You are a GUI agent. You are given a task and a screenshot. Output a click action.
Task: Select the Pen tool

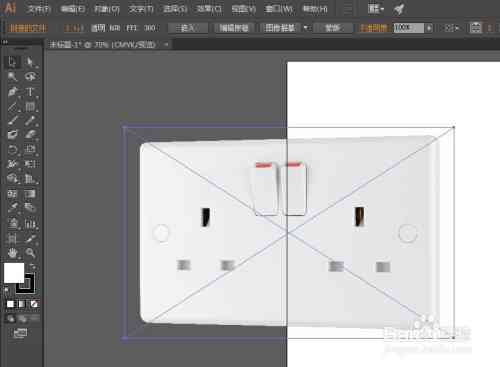pyautogui.click(x=12, y=91)
